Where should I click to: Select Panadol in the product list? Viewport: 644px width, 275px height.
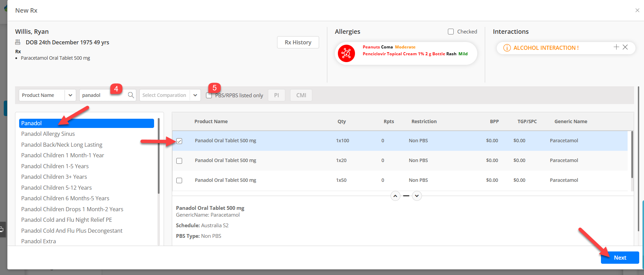click(x=86, y=123)
